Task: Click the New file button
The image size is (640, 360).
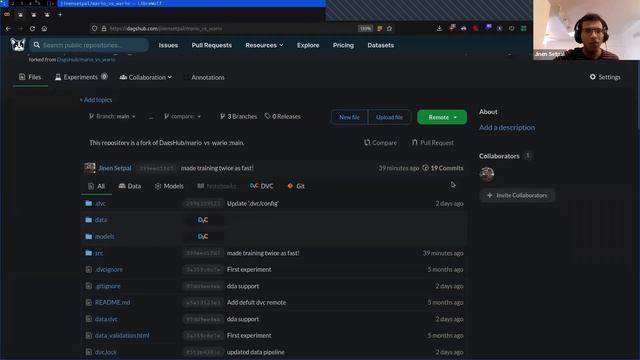Action: click(x=349, y=117)
